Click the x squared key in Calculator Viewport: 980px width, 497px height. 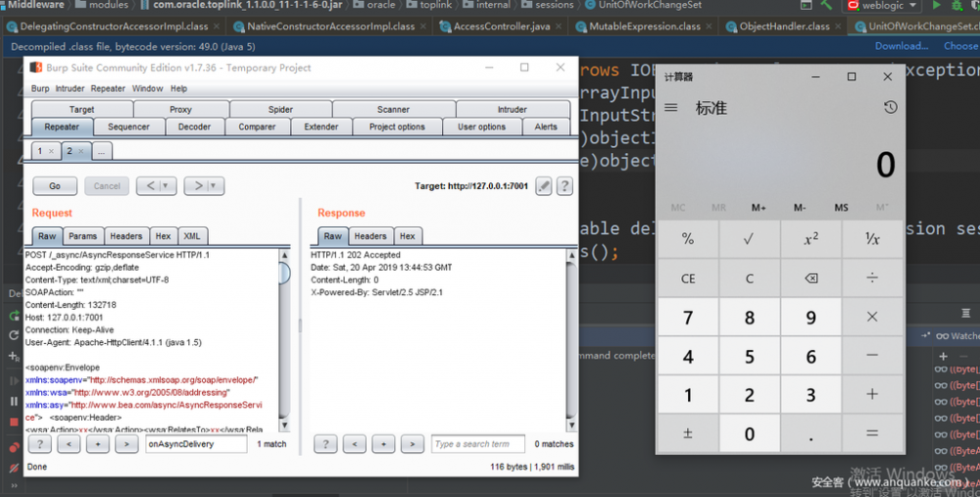coord(810,239)
